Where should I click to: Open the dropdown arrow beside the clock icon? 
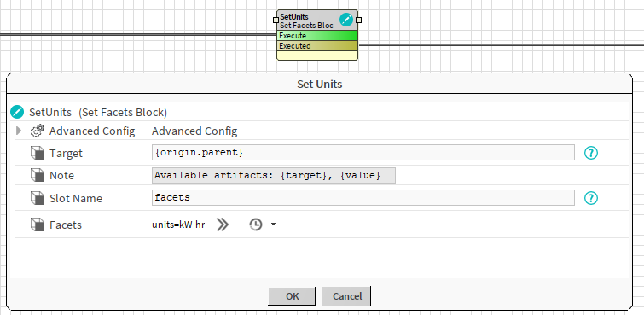click(274, 225)
